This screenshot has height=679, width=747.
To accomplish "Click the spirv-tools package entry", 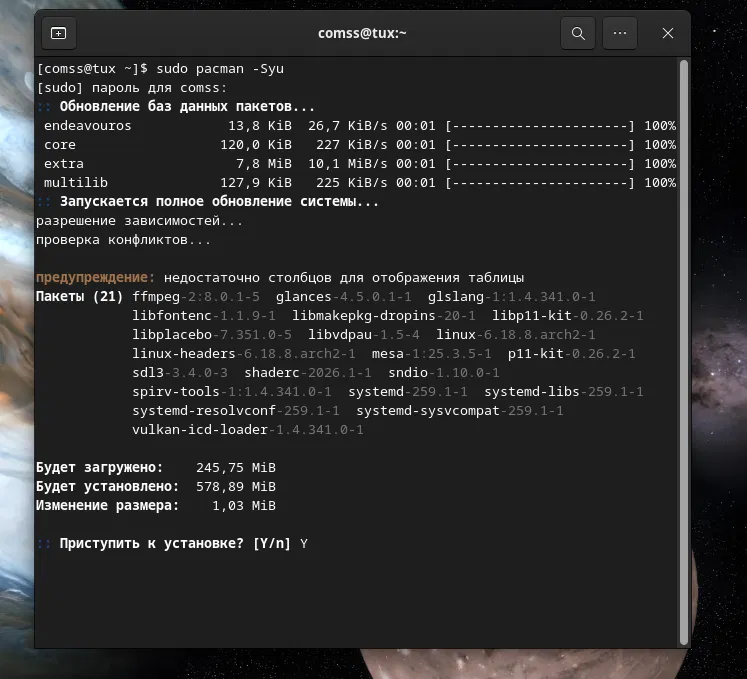I will pyautogui.click(x=232, y=391).
